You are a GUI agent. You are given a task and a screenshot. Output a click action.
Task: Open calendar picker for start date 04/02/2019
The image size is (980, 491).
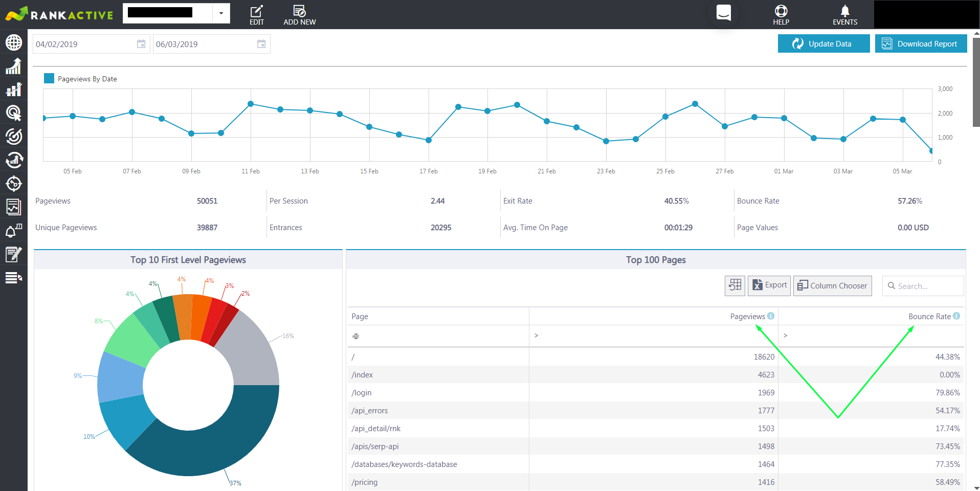141,44
